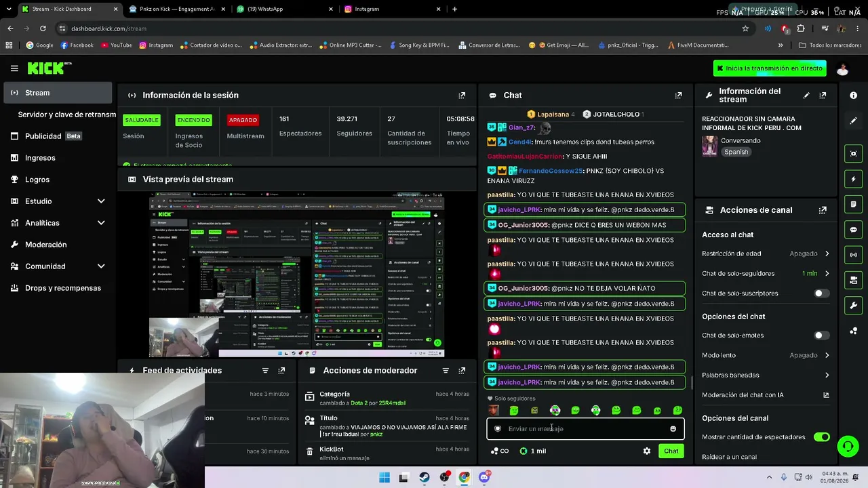This screenshot has width=868, height=488.
Task: Open Todos los marcadores folder
Action: click(830, 45)
